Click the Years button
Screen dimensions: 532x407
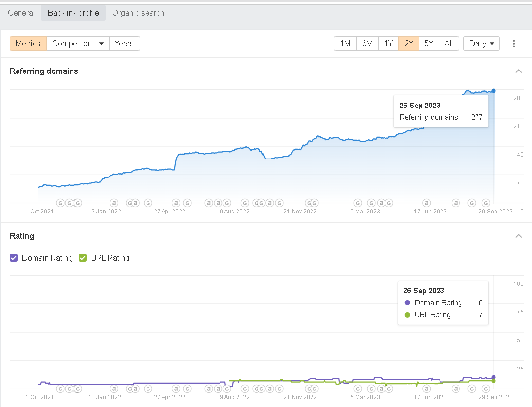click(x=124, y=44)
